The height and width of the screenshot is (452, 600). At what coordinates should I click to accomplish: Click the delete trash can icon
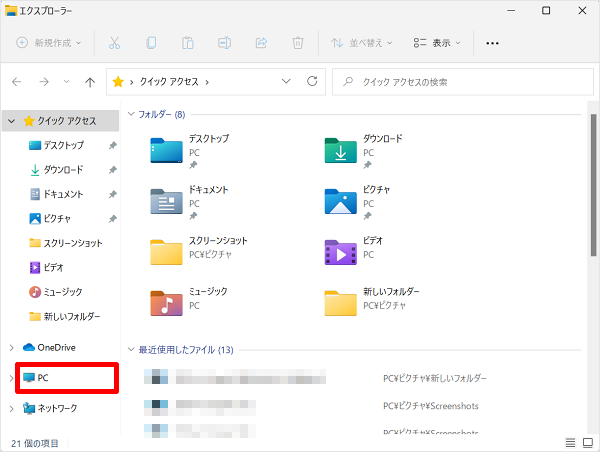tap(297, 43)
